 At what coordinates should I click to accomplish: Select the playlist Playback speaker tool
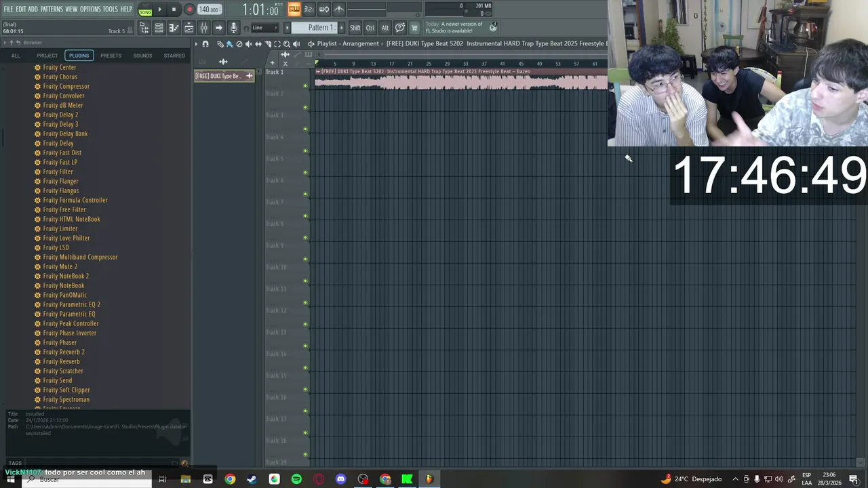pos(296,44)
